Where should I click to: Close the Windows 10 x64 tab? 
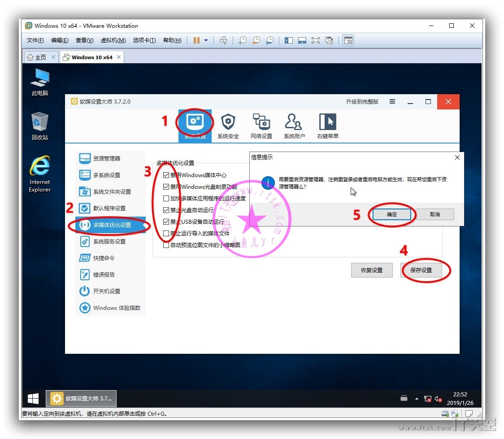point(119,57)
